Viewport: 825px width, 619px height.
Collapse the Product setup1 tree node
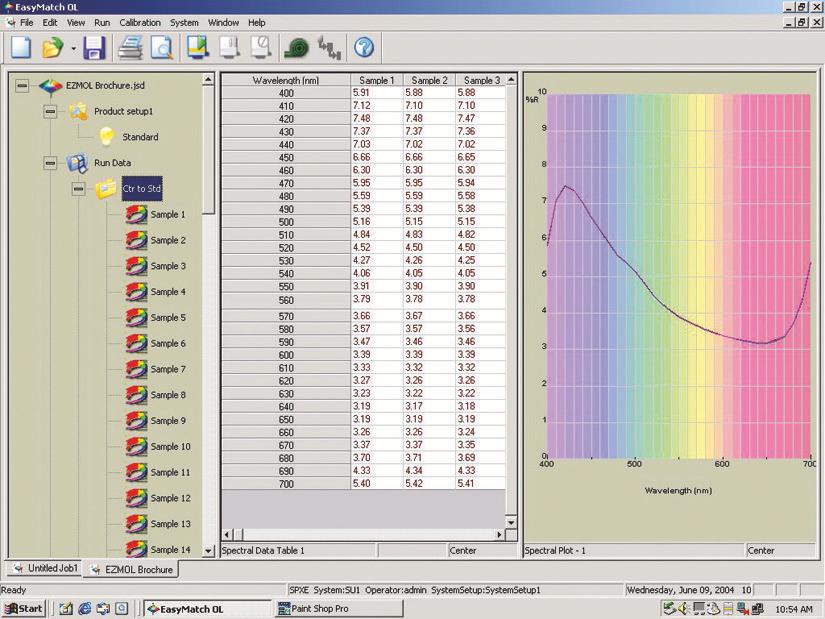point(50,111)
